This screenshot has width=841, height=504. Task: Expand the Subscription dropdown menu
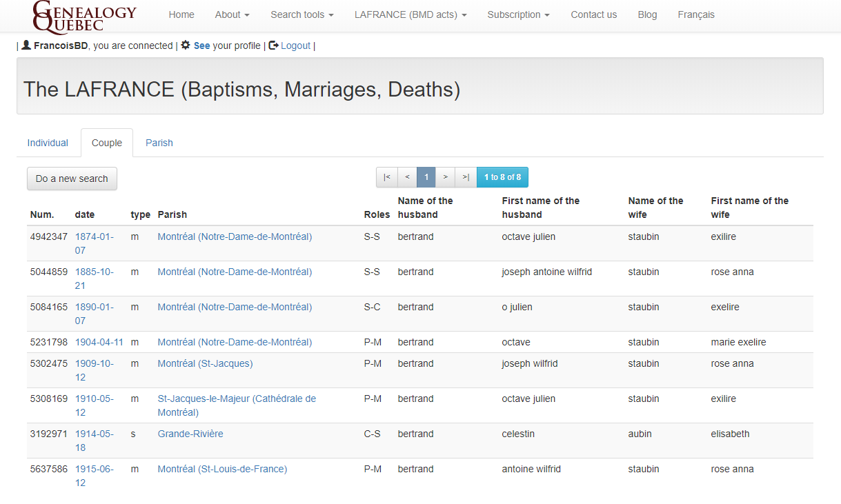coord(519,14)
